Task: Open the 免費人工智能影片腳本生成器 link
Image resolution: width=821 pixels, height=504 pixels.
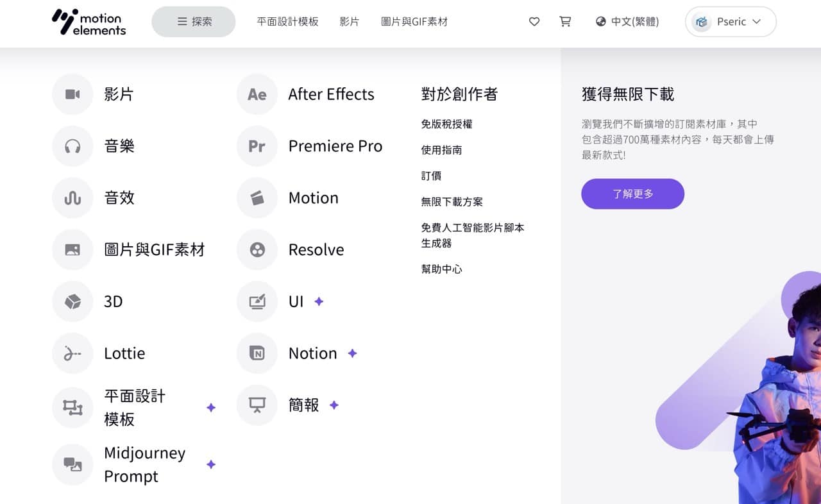Action: (473, 235)
